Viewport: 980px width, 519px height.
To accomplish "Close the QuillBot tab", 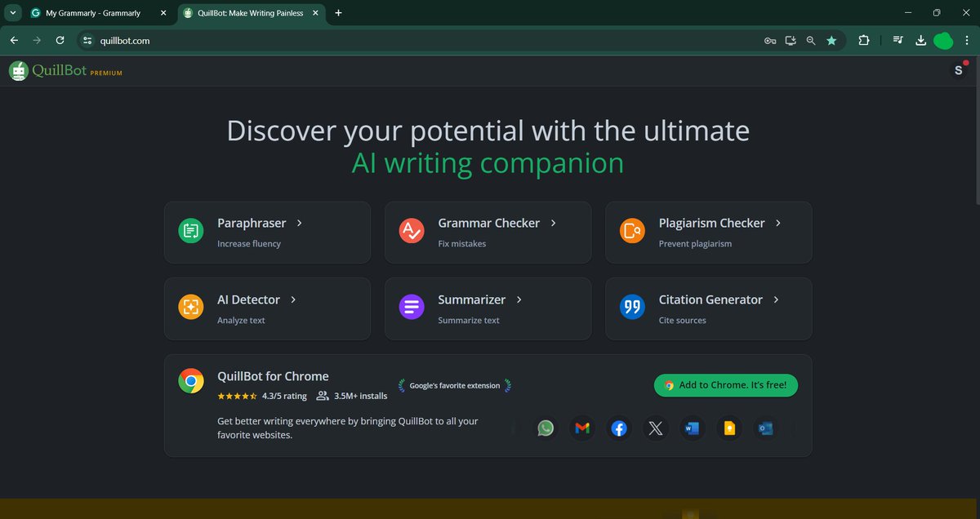I will click(315, 13).
